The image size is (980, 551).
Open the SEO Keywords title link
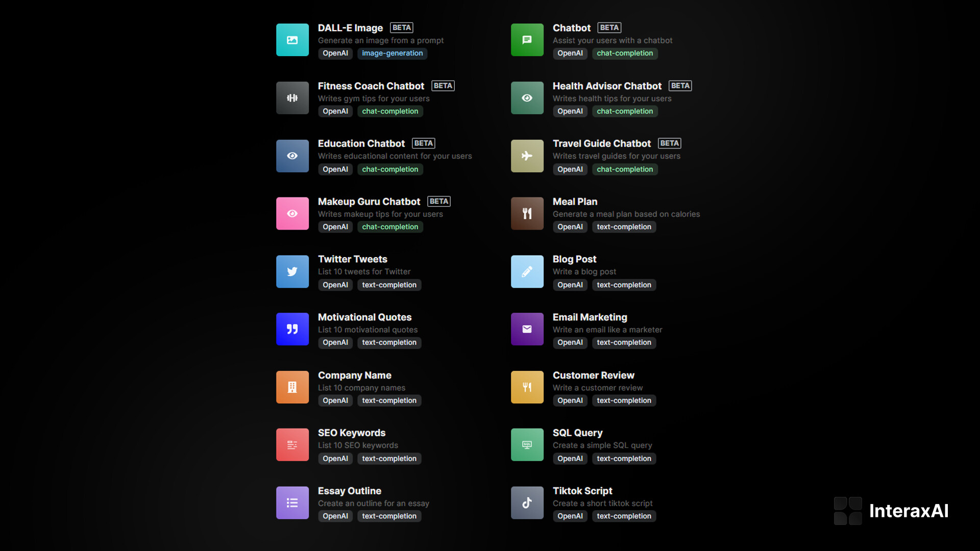point(351,433)
